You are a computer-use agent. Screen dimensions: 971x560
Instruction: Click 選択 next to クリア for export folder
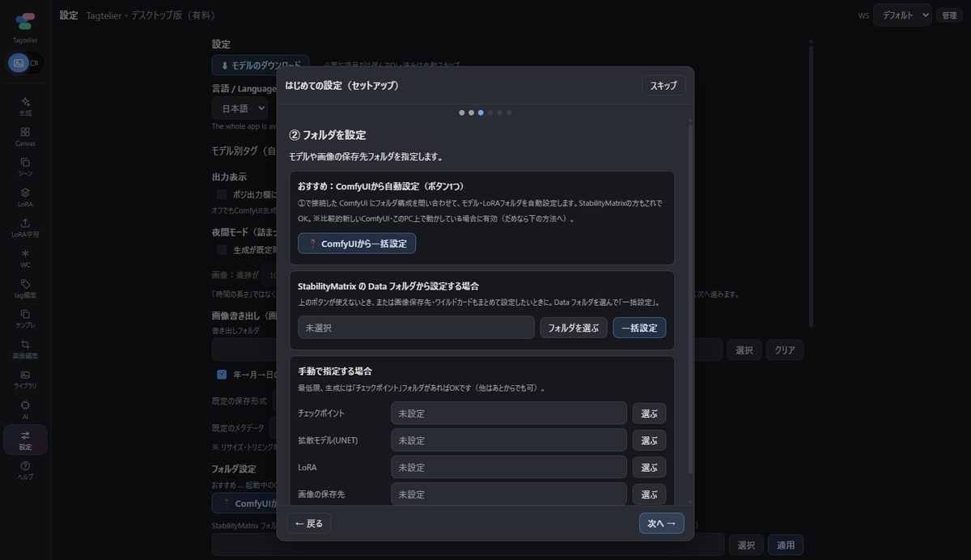pos(744,350)
